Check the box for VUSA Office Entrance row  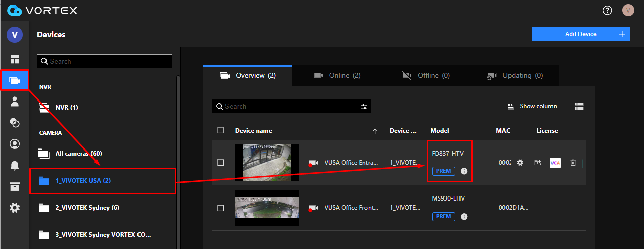pyautogui.click(x=220, y=163)
